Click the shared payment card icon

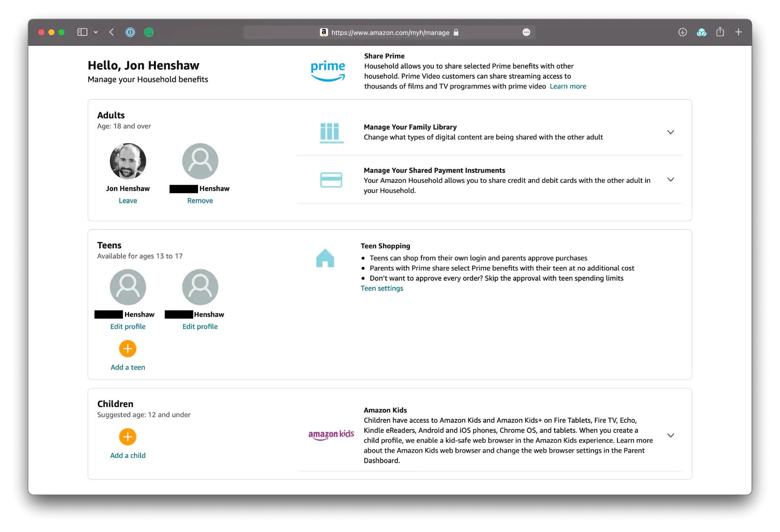pyautogui.click(x=331, y=180)
